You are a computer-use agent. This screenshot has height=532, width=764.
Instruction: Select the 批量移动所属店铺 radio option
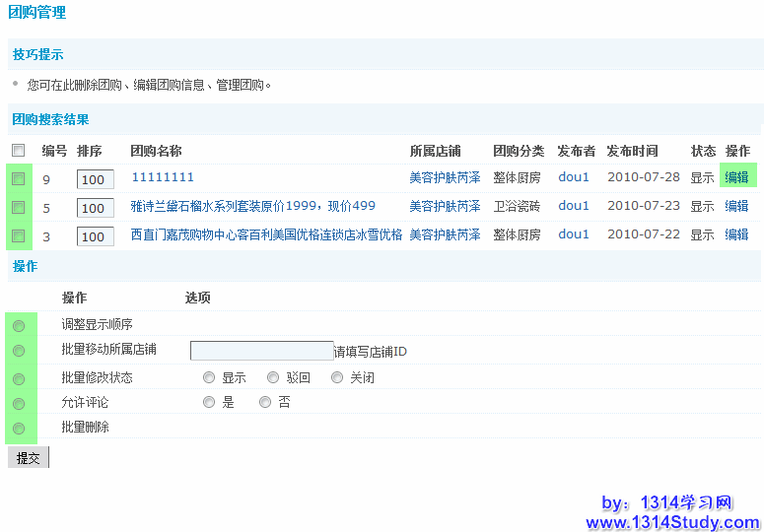point(19,351)
